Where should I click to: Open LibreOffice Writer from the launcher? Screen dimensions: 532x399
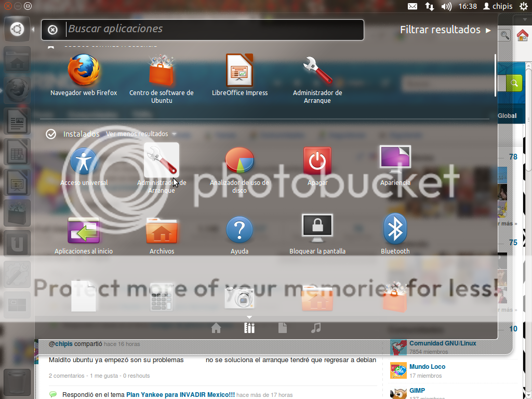pyautogui.click(x=17, y=121)
